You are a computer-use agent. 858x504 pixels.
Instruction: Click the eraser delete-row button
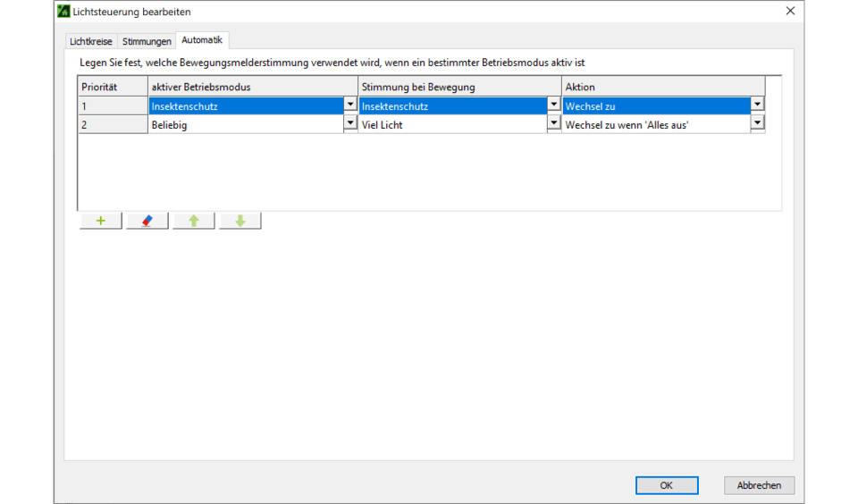tap(147, 221)
